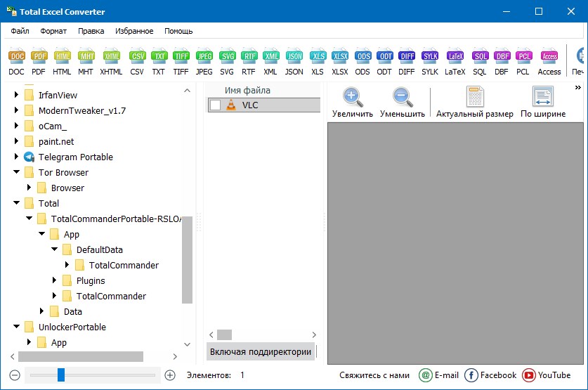Viewport: 588px width, 390px height.
Task: Select LaTeX output format
Action: click(x=455, y=62)
